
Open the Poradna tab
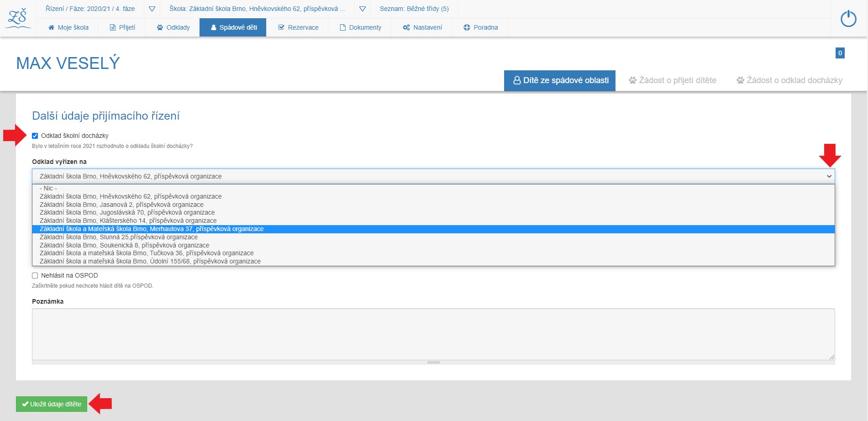[x=480, y=27]
